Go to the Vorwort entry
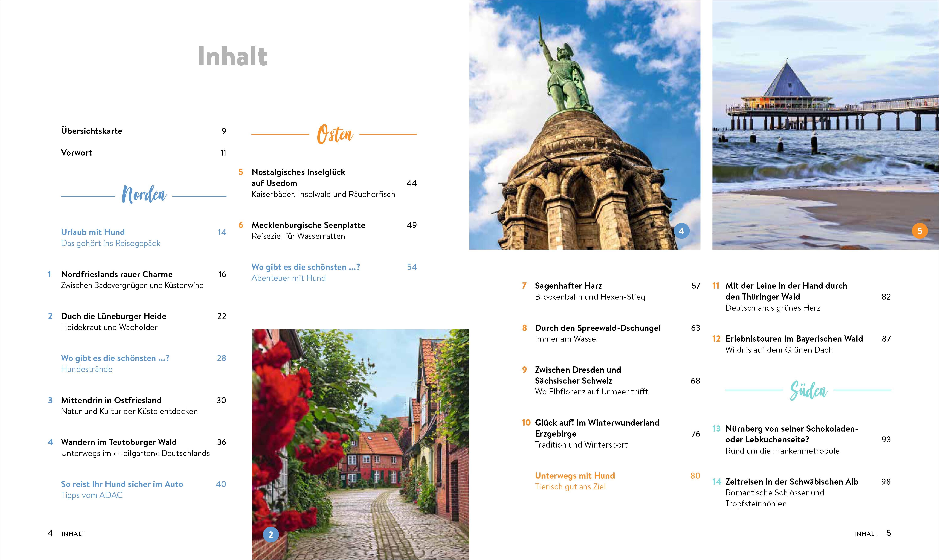The height and width of the screenshot is (560, 939). [x=77, y=153]
